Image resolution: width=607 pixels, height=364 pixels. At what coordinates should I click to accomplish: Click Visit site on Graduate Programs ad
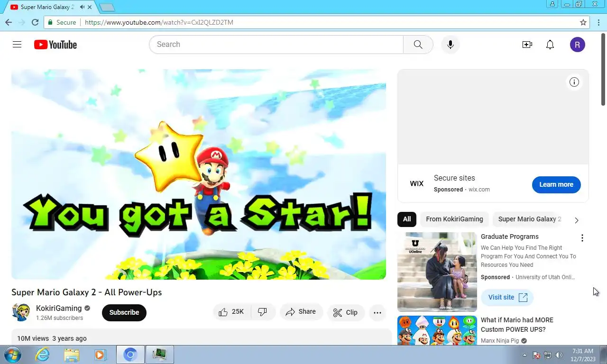click(507, 297)
